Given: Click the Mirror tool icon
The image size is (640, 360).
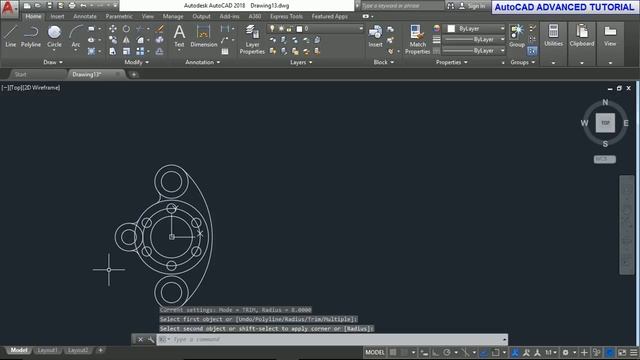Looking at the screenshot, I should (127, 40).
